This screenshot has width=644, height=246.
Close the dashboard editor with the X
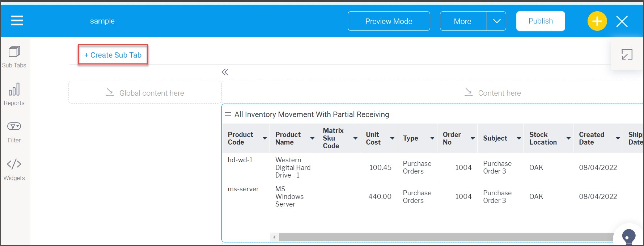[x=622, y=21]
